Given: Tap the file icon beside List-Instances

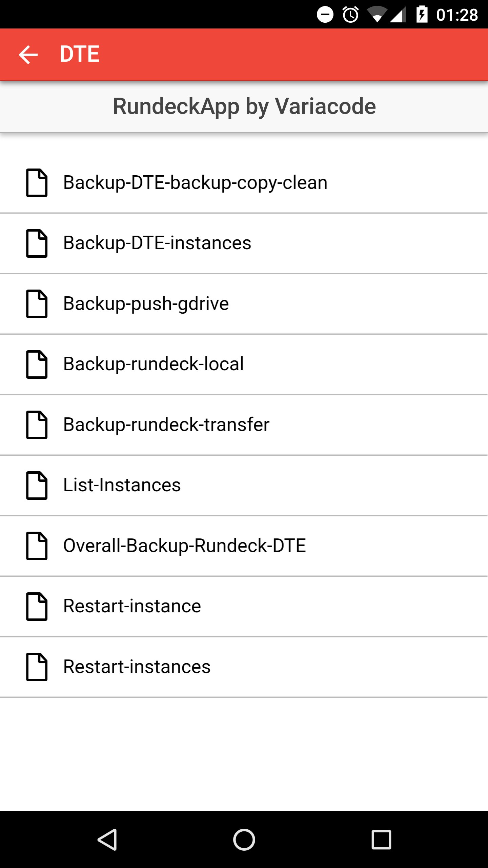Looking at the screenshot, I should click(37, 485).
